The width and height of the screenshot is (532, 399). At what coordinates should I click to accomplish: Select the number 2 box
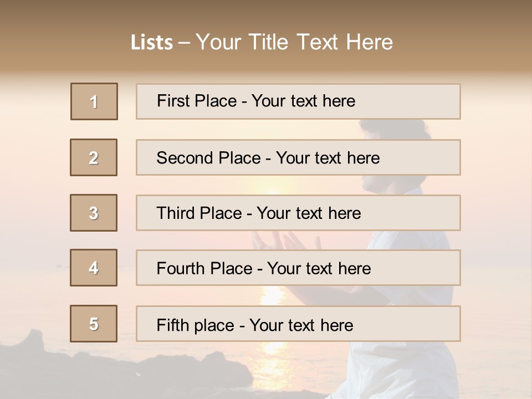coord(94,157)
